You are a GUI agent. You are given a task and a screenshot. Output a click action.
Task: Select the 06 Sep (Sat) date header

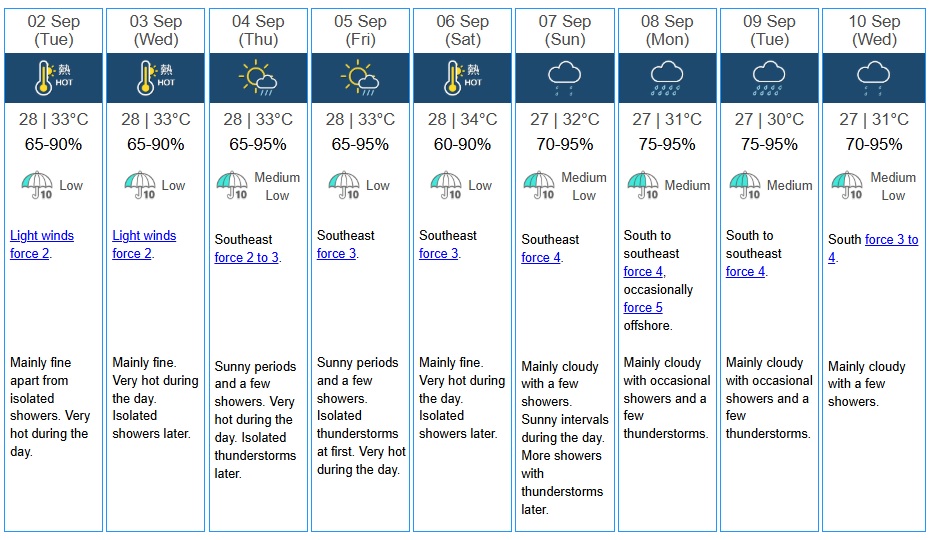[462, 30]
